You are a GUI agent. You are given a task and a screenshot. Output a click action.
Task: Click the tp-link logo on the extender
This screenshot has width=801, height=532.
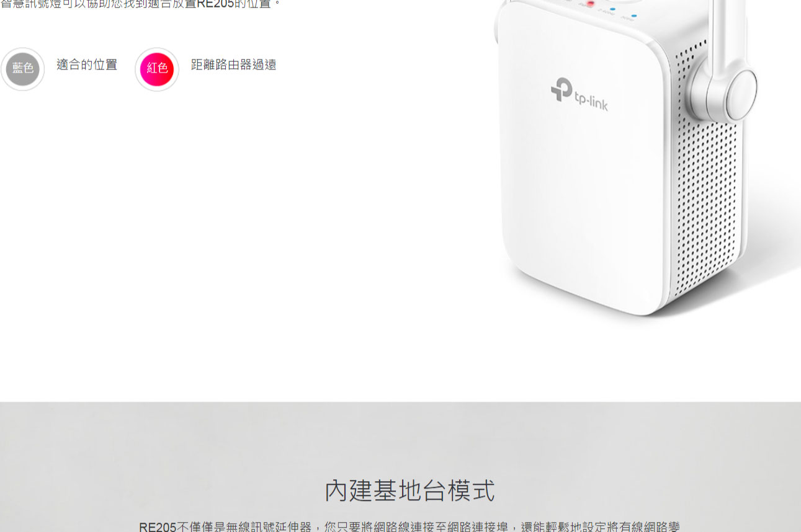579,95
